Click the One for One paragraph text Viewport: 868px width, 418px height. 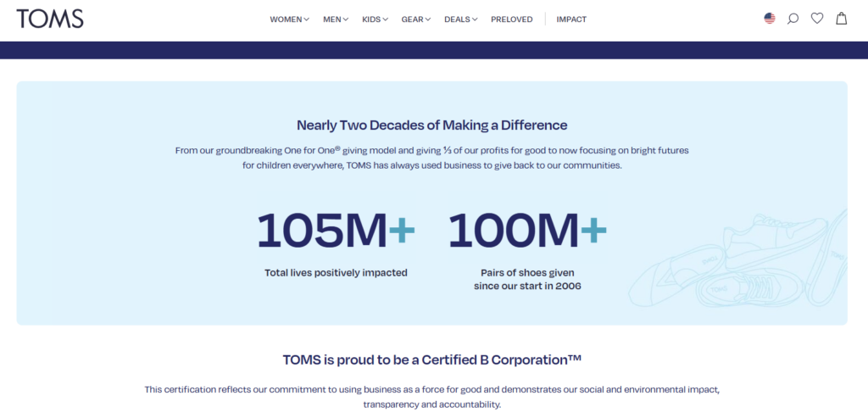pyautogui.click(x=431, y=158)
